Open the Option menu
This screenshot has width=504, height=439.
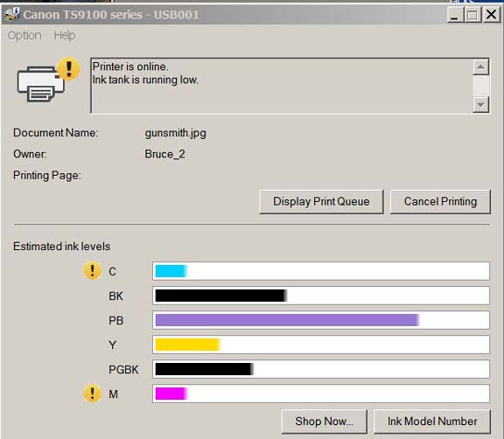tap(24, 35)
